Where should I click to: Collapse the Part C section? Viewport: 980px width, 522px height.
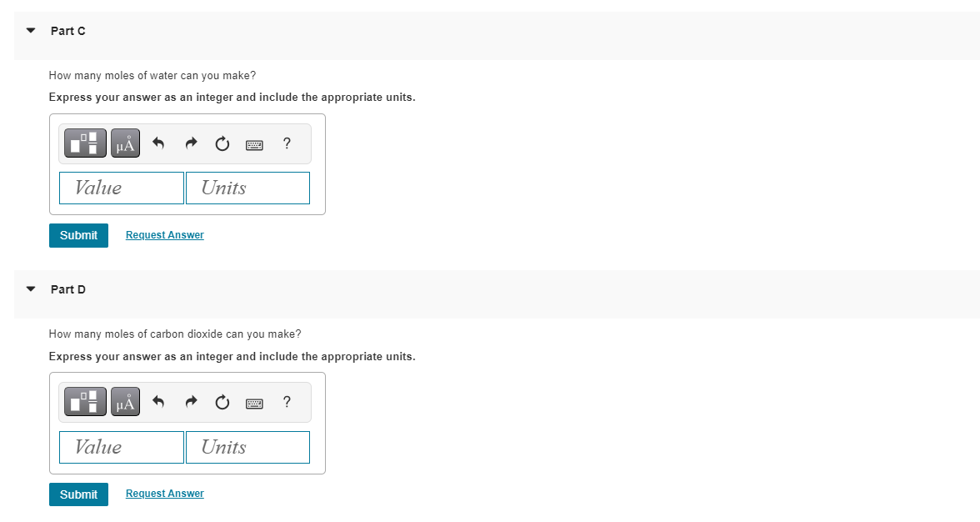[31, 31]
